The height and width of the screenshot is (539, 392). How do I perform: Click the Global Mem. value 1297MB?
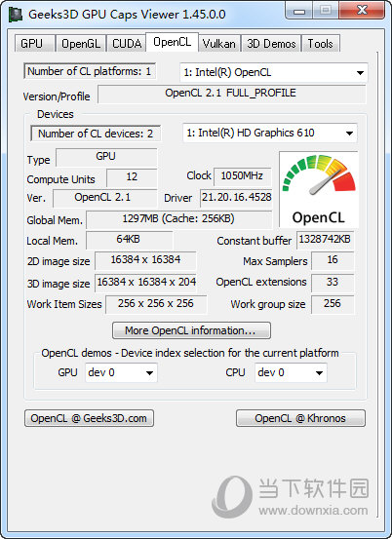pyautogui.click(x=178, y=219)
